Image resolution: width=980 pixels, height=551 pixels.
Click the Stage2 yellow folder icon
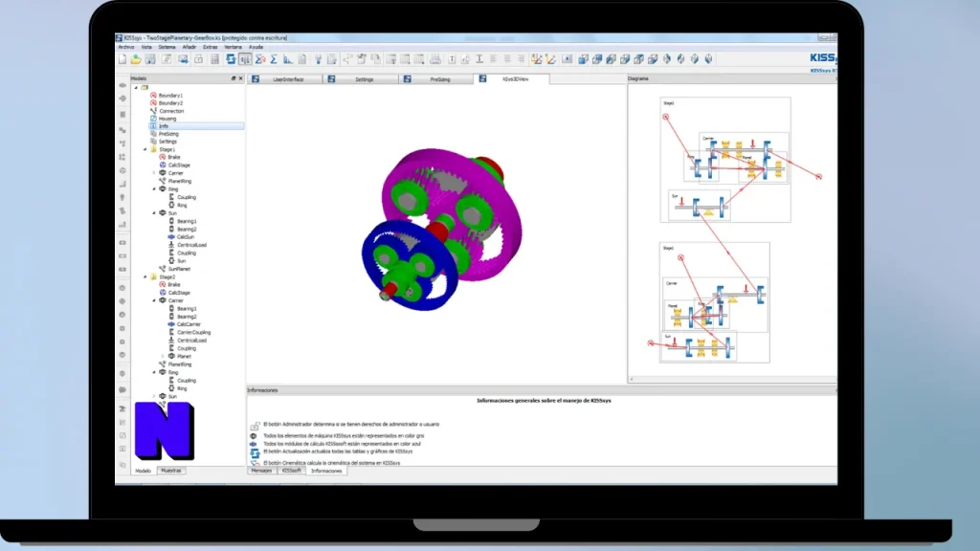(154, 276)
